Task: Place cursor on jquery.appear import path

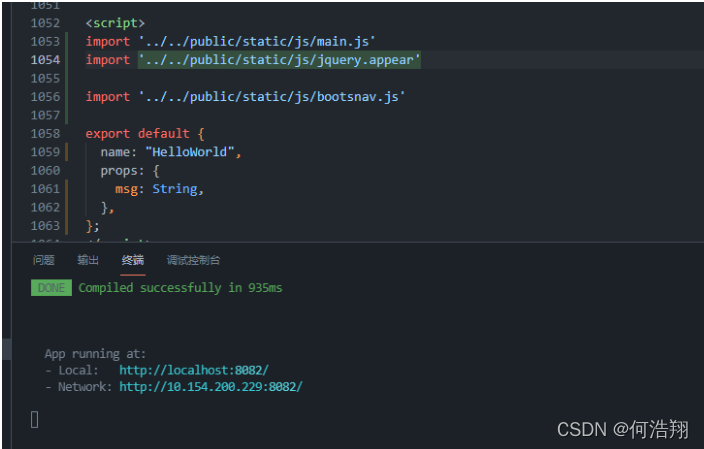Action: click(x=279, y=60)
